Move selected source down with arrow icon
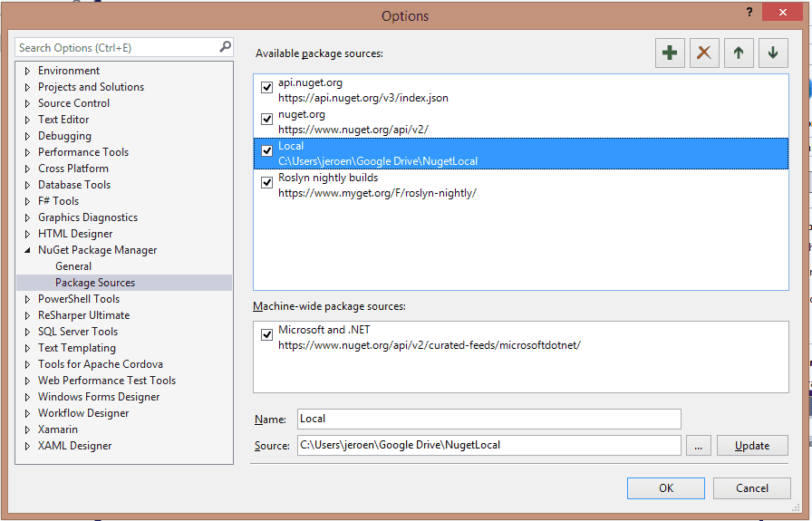The width and height of the screenshot is (812, 521). [773, 53]
